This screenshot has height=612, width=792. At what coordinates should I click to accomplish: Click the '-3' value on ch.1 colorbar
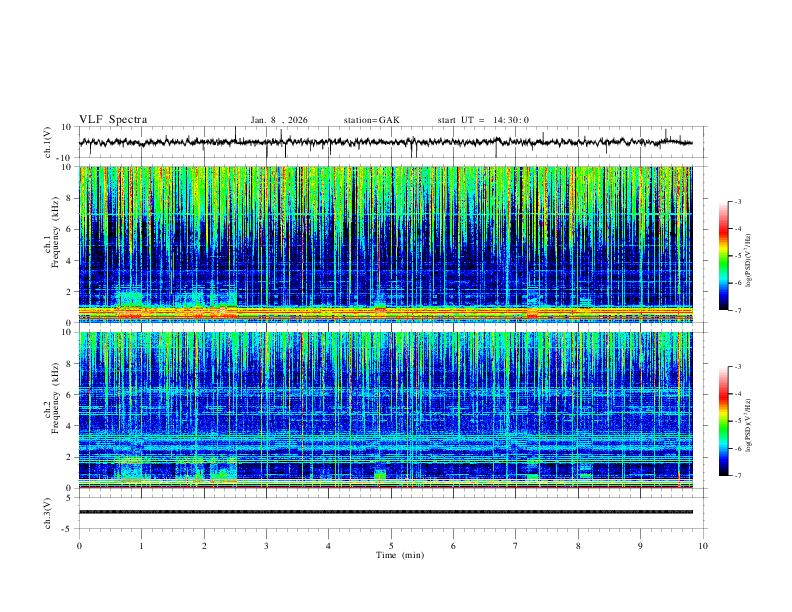pyautogui.click(x=737, y=201)
